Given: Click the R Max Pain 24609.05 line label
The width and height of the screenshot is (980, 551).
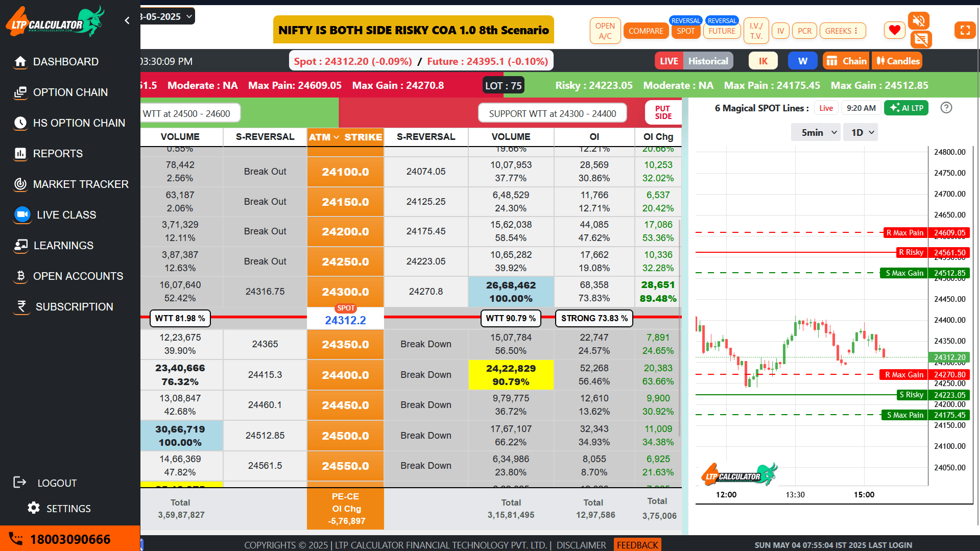Looking at the screenshot, I should point(904,232).
